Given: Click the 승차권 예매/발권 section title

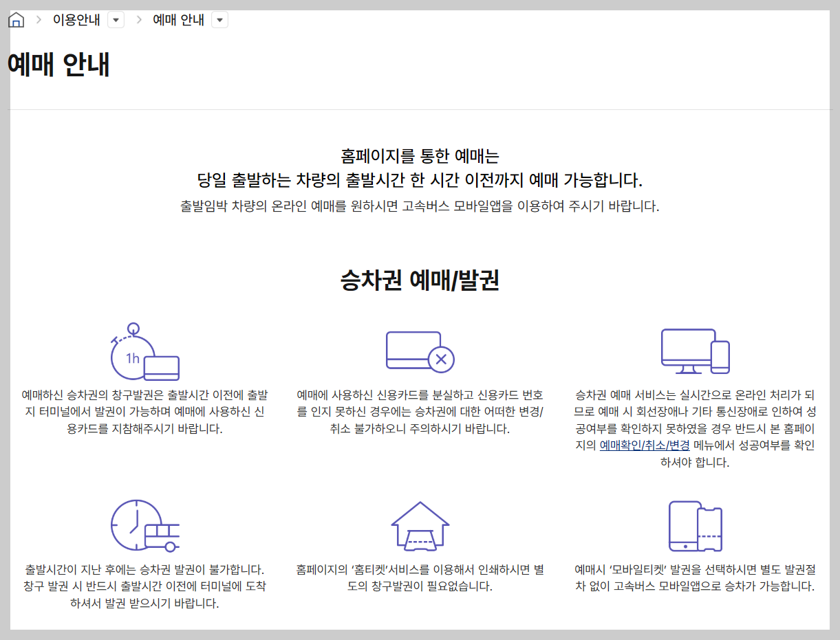Looking at the screenshot, I should pyautogui.click(x=420, y=278).
